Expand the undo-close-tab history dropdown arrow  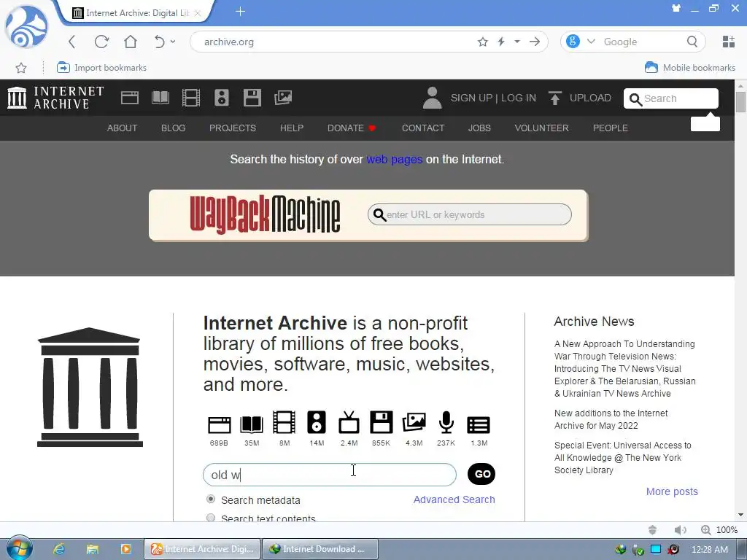[172, 42]
